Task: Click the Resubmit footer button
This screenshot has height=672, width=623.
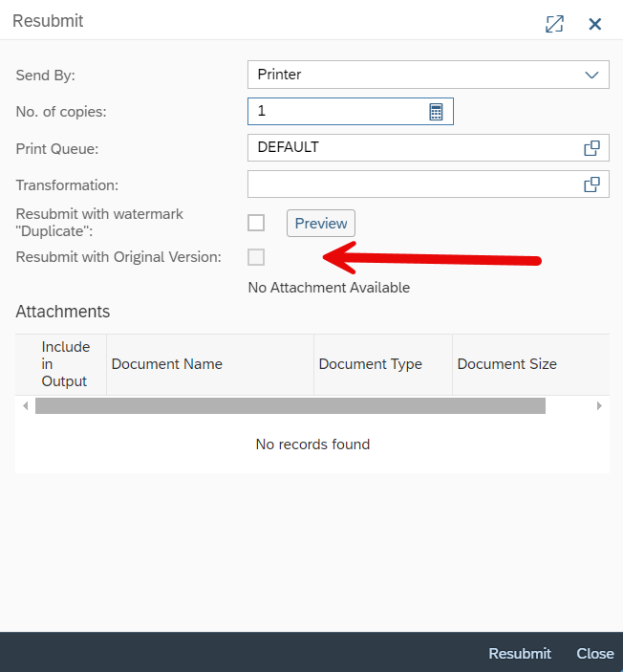Action: pyautogui.click(x=519, y=653)
